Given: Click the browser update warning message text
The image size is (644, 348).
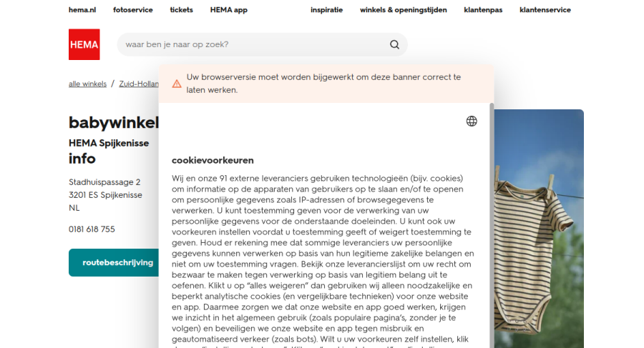Looking at the screenshot, I should coord(323,84).
